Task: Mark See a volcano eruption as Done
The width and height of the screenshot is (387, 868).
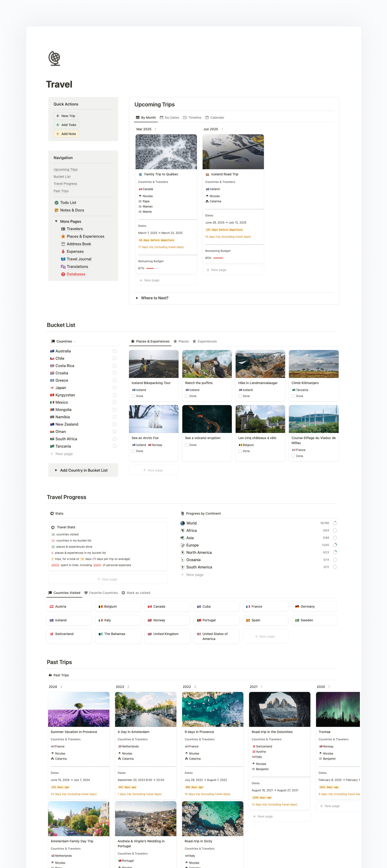Action: coord(187,445)
